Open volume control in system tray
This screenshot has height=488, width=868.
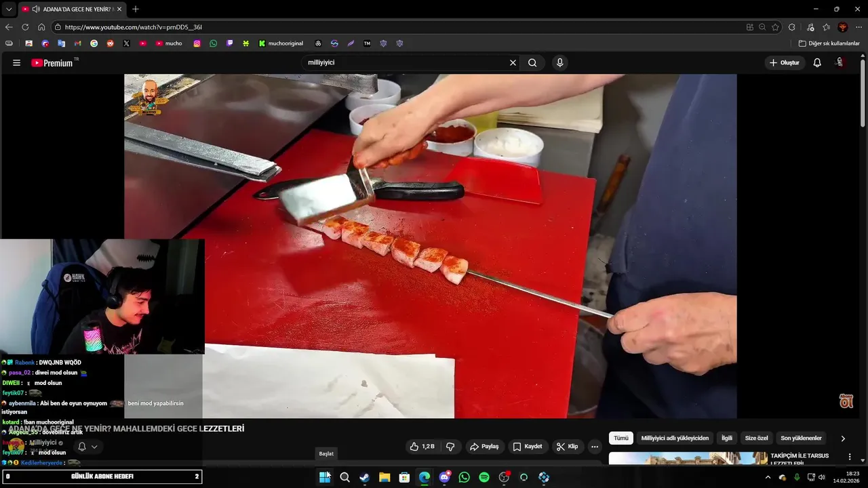(822, 477)
